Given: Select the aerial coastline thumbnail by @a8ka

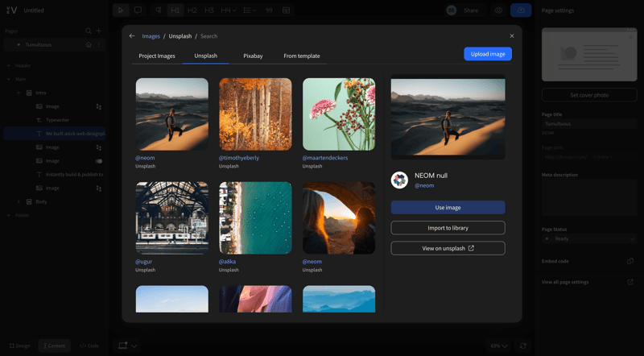Looking at the screenshot, I should click(x=255, y=218).
